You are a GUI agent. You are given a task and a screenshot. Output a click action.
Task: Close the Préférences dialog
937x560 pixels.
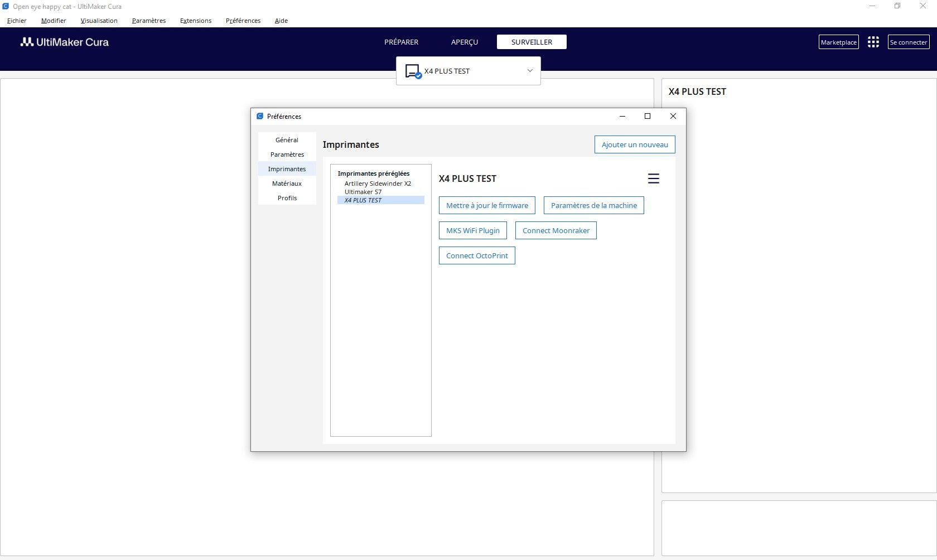[673, 116]
